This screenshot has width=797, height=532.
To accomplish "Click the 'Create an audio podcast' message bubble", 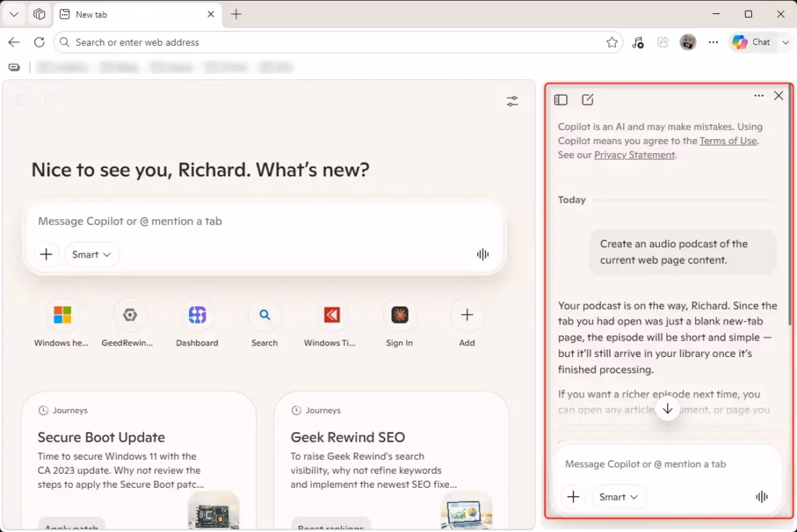I will (683, 252).
